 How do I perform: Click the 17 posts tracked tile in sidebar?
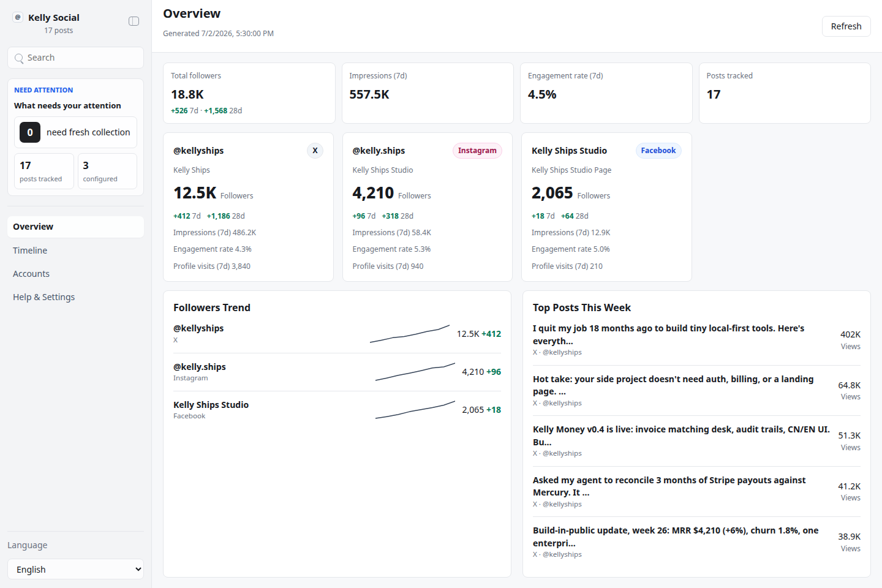click(44, 171)
